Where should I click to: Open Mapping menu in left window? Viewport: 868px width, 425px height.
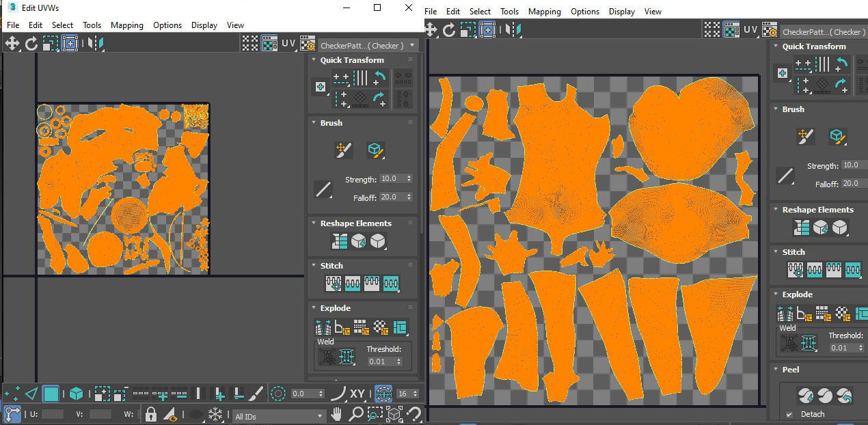127,25
